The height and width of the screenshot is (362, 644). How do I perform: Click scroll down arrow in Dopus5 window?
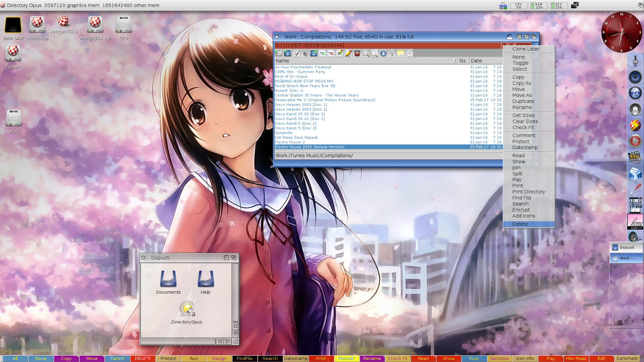tap(235, 334)
